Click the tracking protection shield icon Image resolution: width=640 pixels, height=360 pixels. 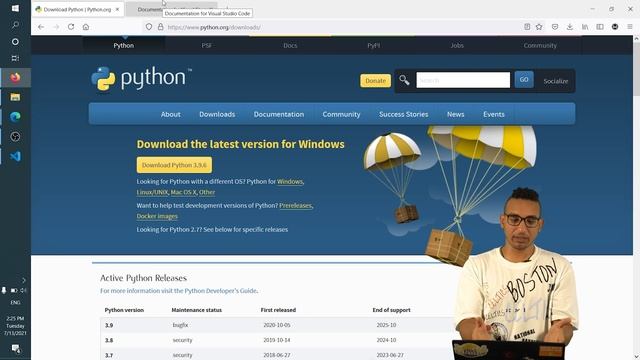point(149,27)
